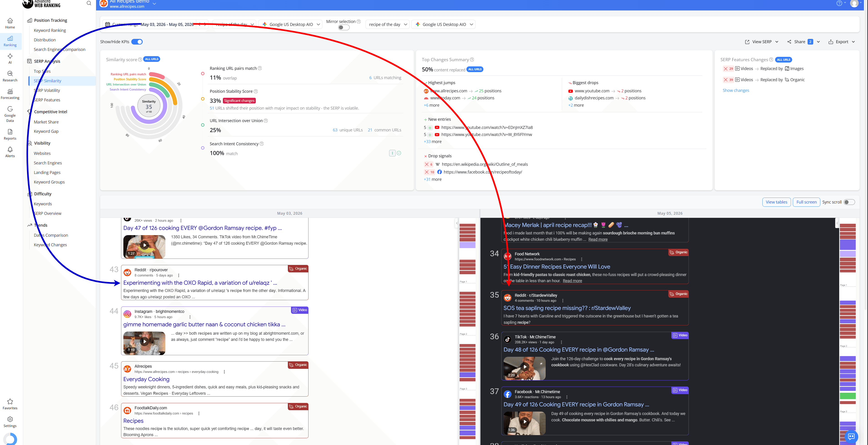Click the Full screen button
This screenshot has height=445, width=868.
(x=806, y=202)
